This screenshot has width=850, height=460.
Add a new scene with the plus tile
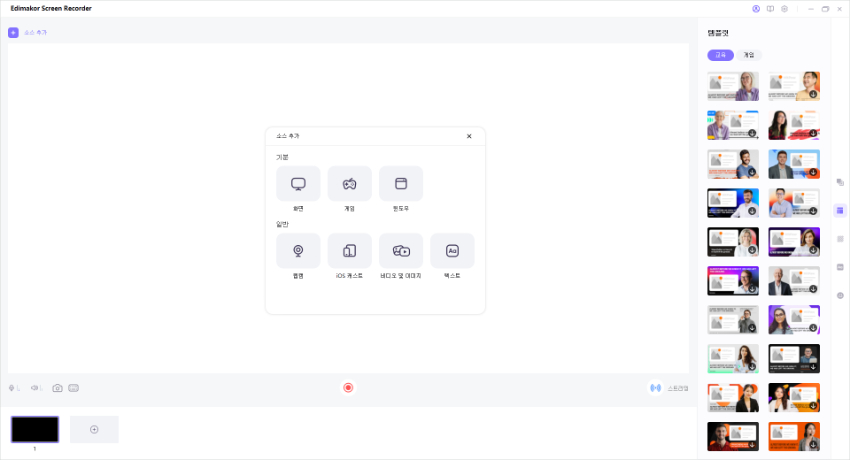(94, 429)
